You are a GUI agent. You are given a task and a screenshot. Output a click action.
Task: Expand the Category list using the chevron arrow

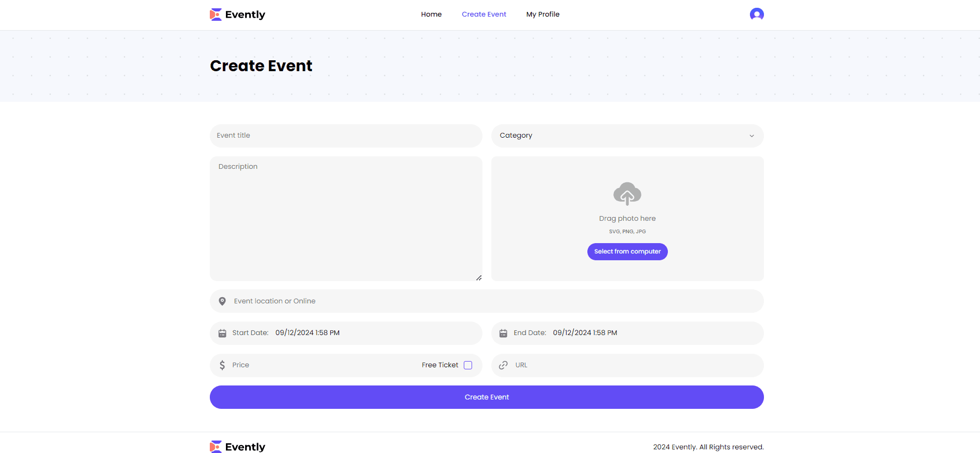click(751, 136)
